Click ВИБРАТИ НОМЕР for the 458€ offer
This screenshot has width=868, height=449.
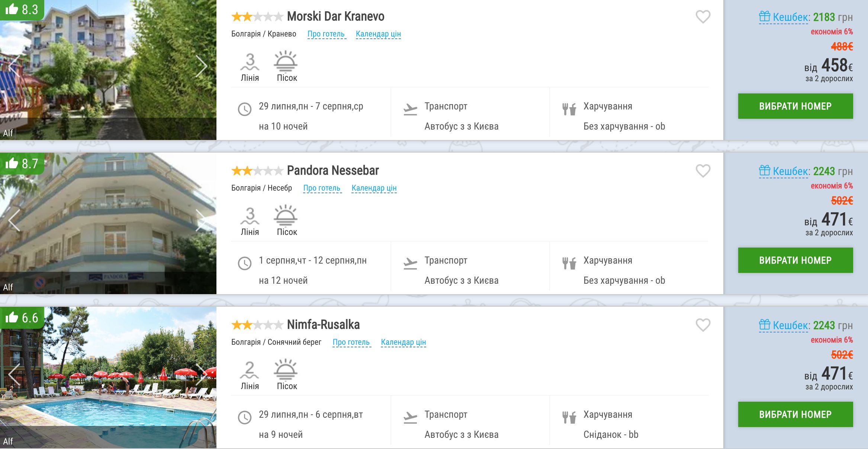[x=795, y=106]
